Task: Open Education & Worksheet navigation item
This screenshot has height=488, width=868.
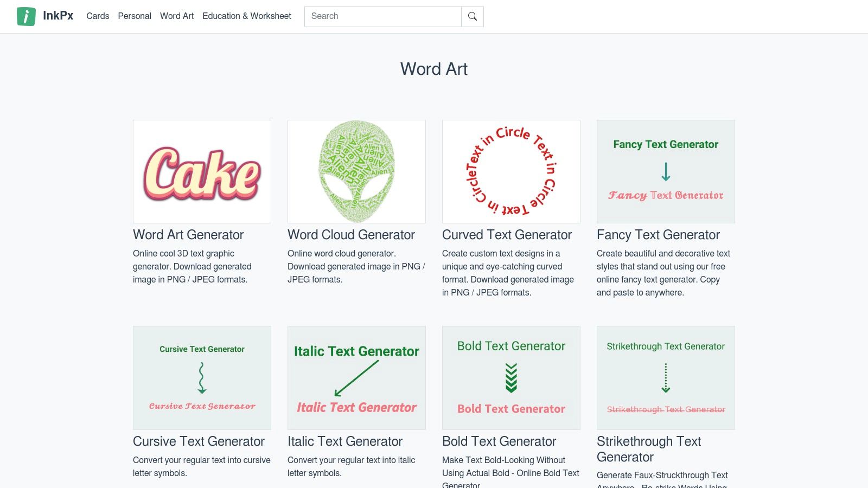Action: [x=247, y=16]
